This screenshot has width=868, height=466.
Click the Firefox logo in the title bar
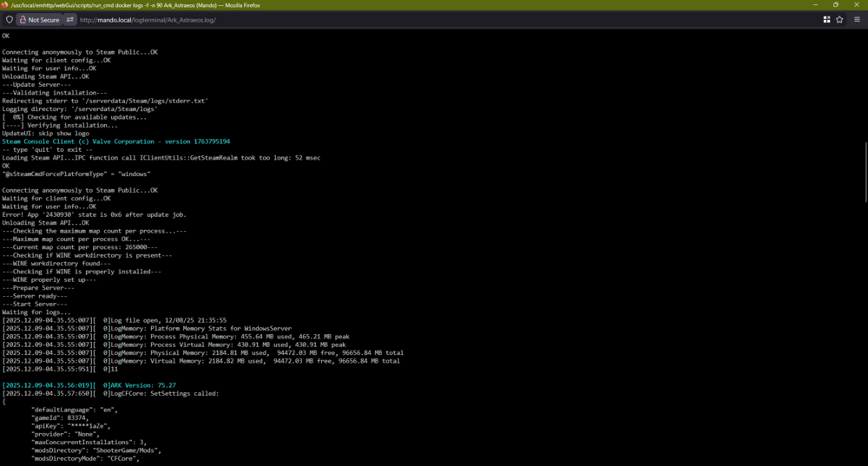point(4,5)
